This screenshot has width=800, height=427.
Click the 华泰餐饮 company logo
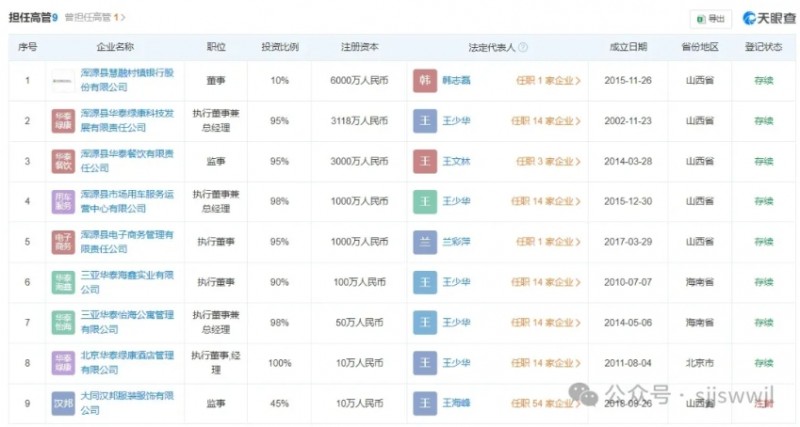63,161
